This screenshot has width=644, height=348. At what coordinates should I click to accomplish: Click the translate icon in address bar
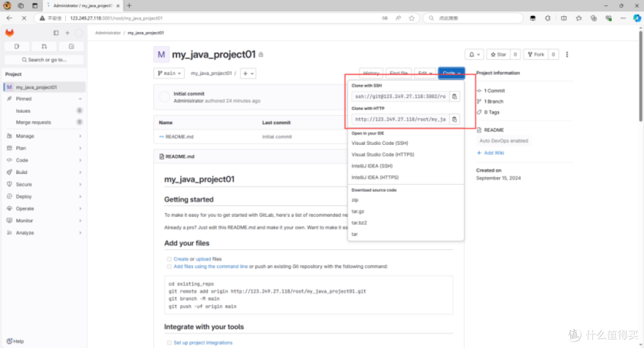385,18
